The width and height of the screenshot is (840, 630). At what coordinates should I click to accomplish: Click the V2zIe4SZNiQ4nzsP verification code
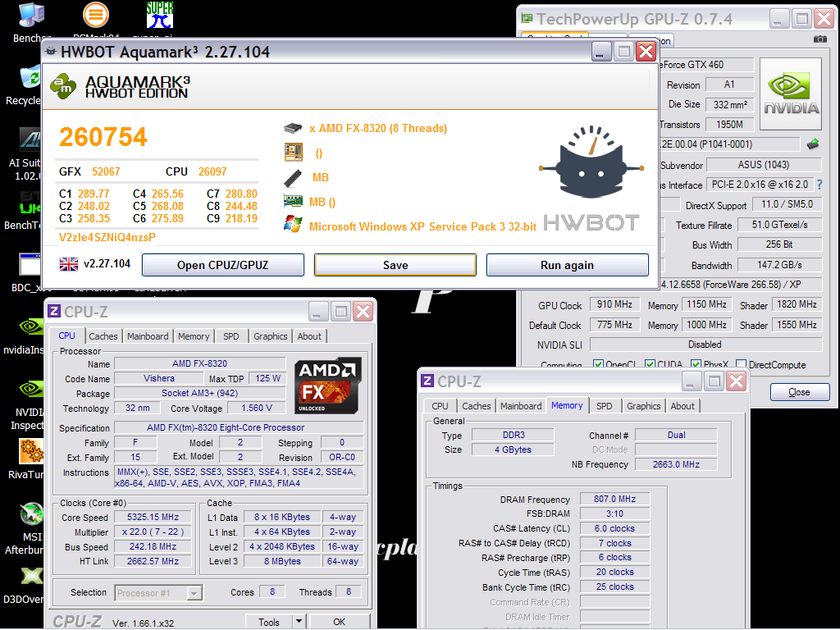pos(107,237)
